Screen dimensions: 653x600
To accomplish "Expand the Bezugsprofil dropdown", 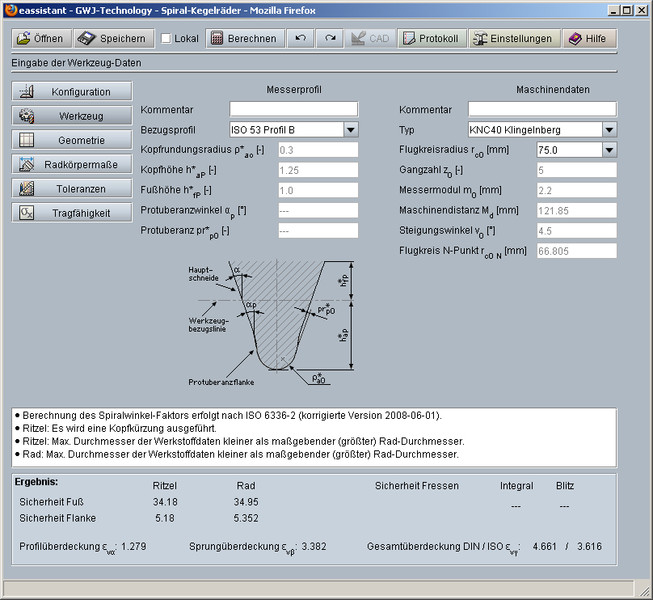I will (x=350, y=129).
